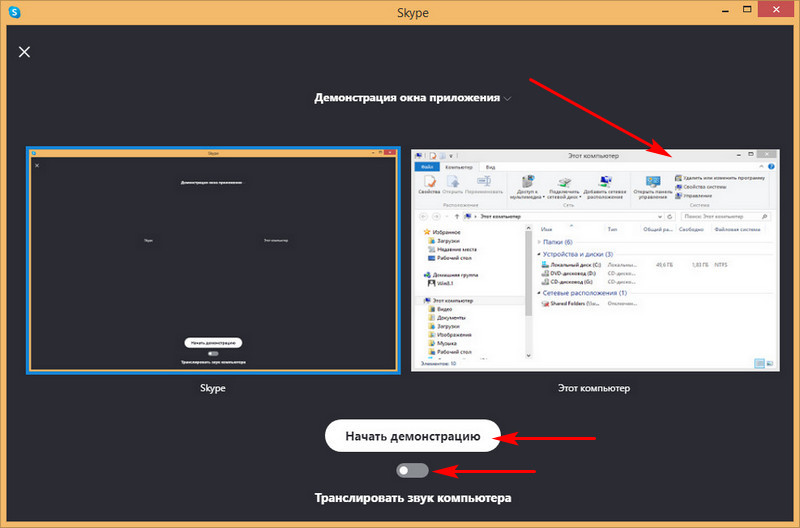Click the Skype caption under left thumbnail
The height and width of the screenshot is (528, 800).
213,388
